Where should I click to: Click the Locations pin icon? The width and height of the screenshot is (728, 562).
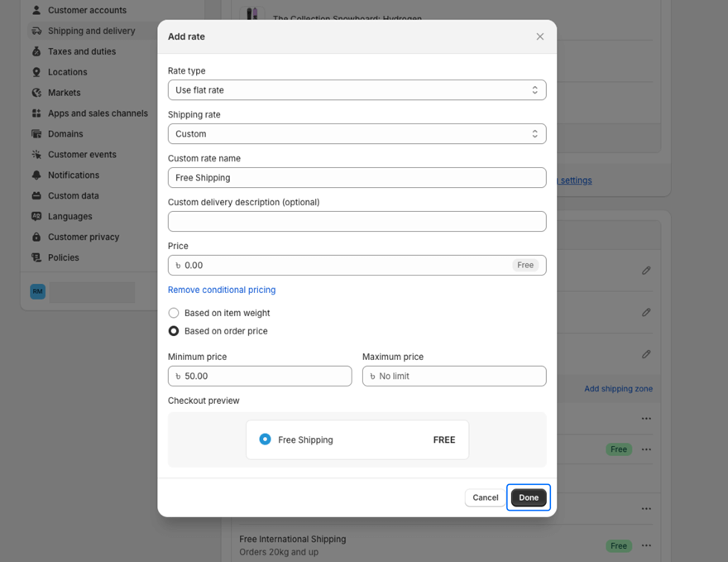36,72
